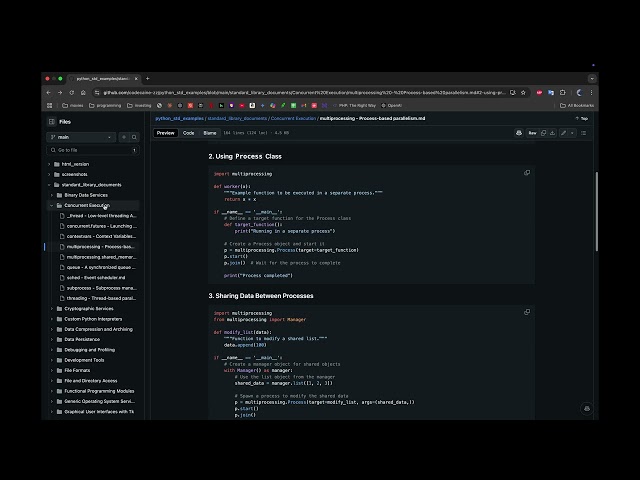The width and height of the screenshot is (640, 480).
Task: Open threading - Thread-based parallelism file
Action: pos(98,298)
